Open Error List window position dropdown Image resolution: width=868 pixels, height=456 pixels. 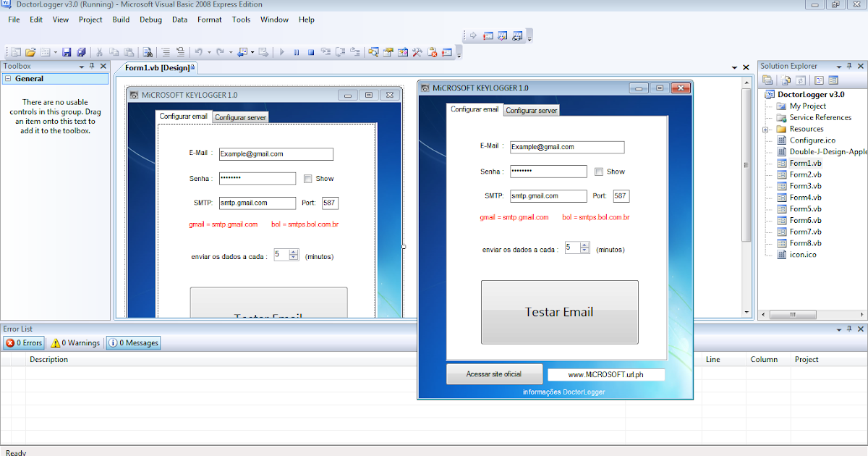pos(838,329)
